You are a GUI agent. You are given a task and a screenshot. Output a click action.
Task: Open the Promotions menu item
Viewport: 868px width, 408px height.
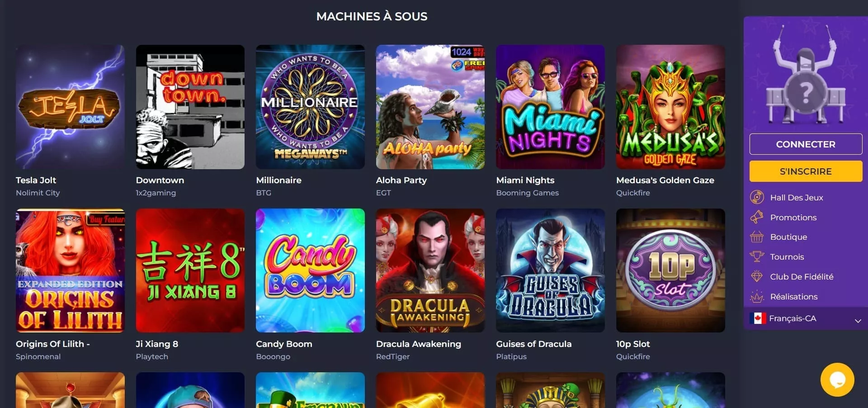pyautogui.click(x=793, y=218)
